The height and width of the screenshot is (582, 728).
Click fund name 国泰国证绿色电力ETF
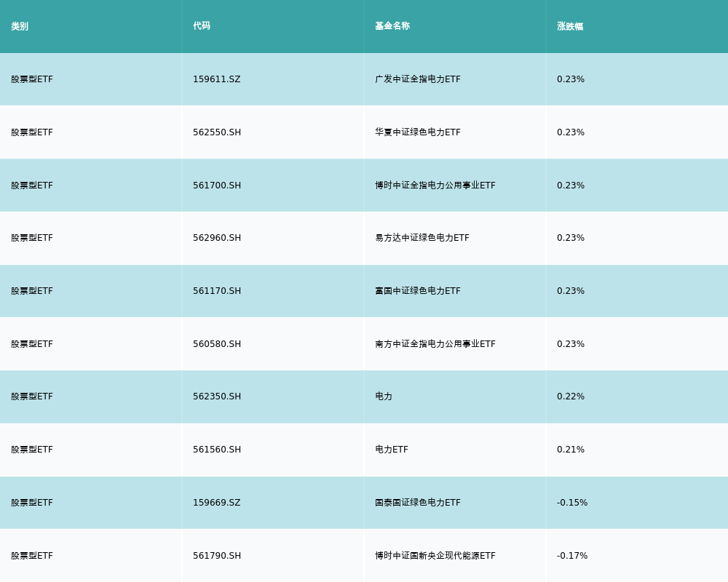(418, 503)
